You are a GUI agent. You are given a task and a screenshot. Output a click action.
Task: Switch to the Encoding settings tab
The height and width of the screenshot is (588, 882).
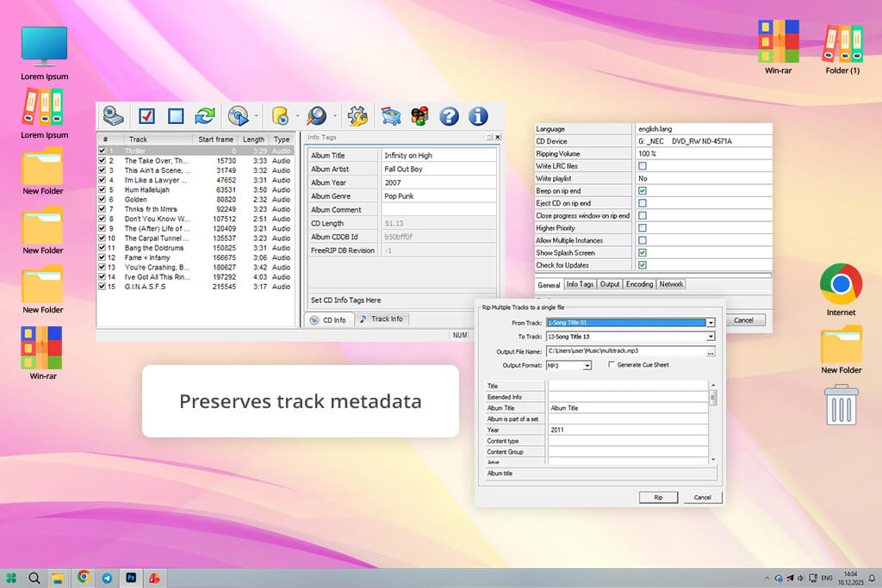click(x=640, y=284)
